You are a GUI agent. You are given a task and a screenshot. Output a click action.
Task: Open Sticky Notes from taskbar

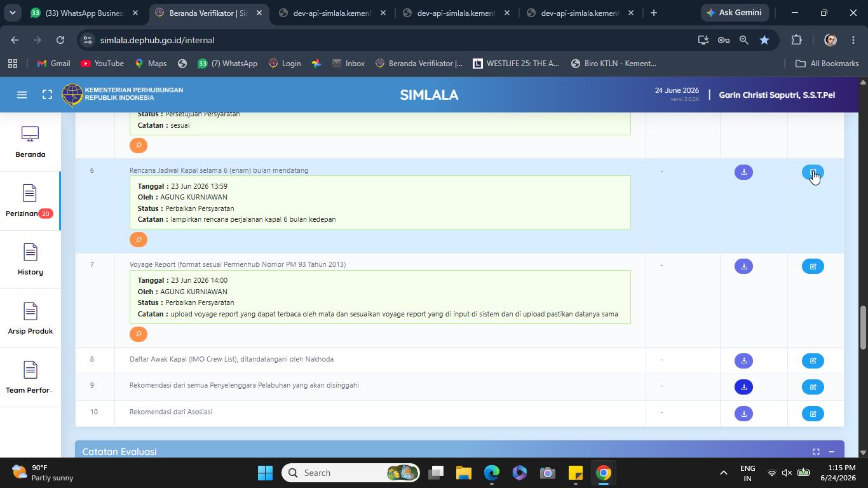(576, 473)
